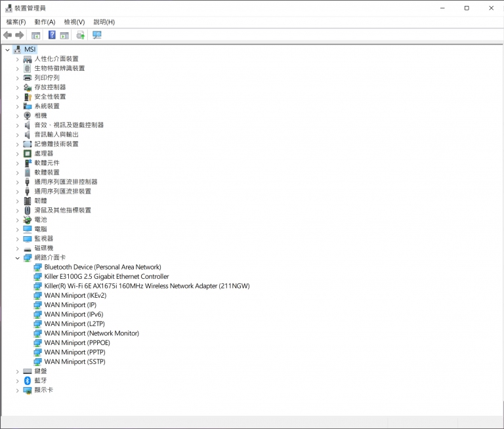Click the 電池 battery icon

click(x=28, y=220)
